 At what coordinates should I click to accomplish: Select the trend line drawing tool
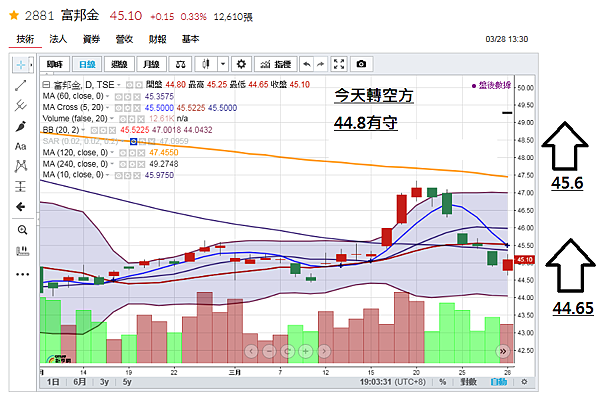[x=21, y=85]
